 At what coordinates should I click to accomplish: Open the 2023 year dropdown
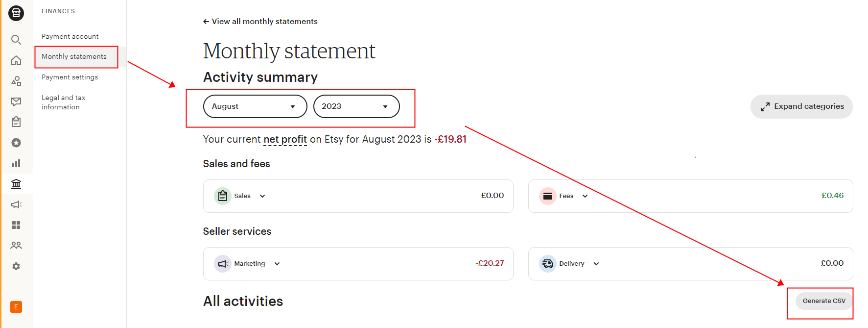356,106
